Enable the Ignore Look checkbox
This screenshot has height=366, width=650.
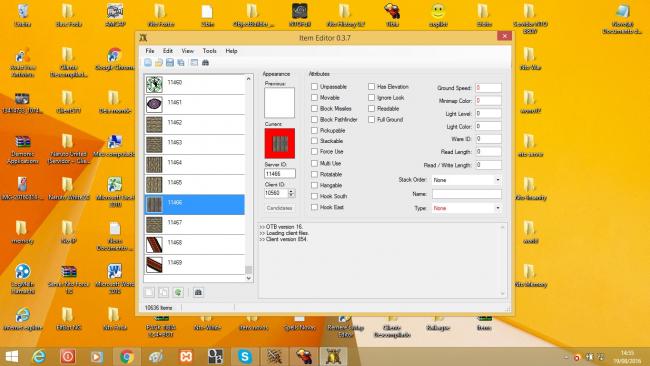click(x=371, y=97)
